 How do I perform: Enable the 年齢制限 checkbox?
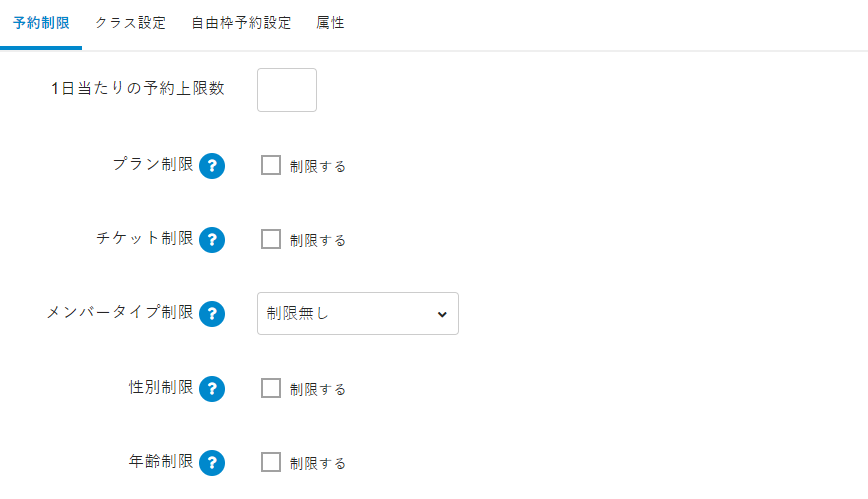271,462
